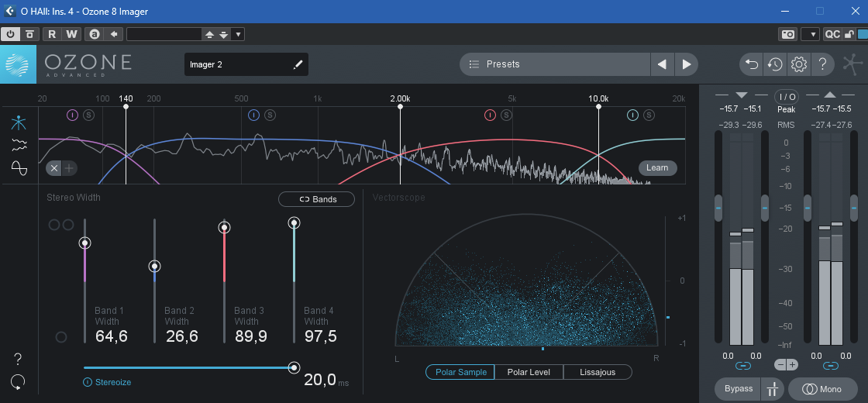Edit the Imager 2 name pencil icon
Viewport: 868px width, 403px height.
pyautogui.click(x=298, y=65)
